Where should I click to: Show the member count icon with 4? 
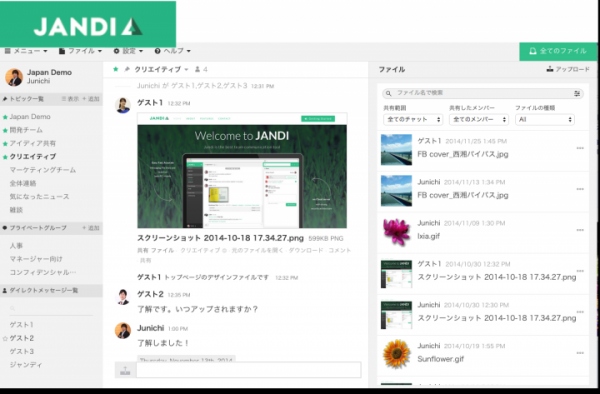(x=201, y=69)
